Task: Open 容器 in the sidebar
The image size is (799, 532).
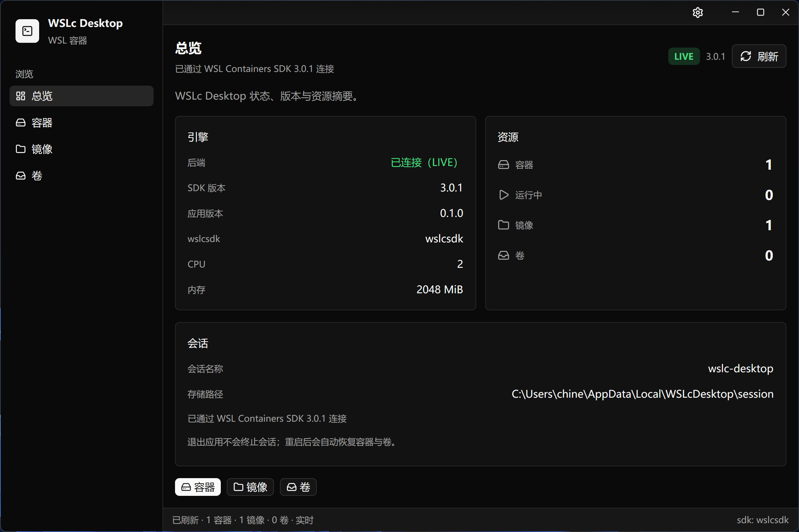Action: 82,122
